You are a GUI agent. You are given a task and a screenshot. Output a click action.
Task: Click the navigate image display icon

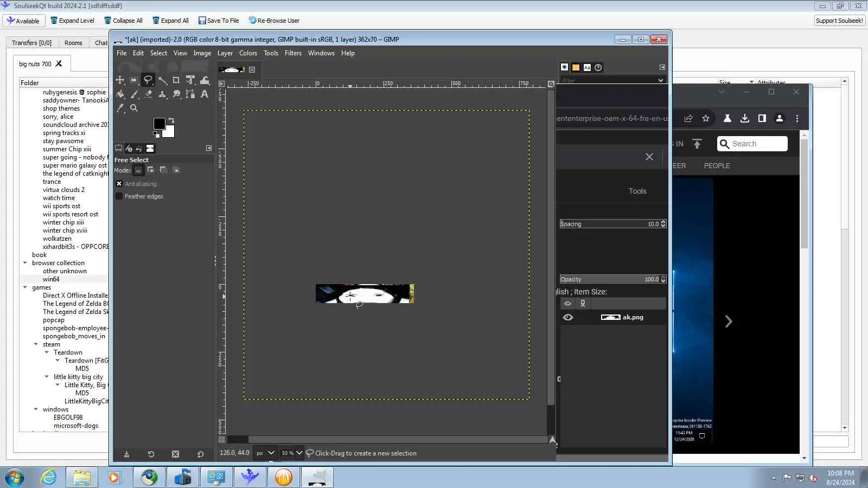pyautogui.click(x=552, y=440)
